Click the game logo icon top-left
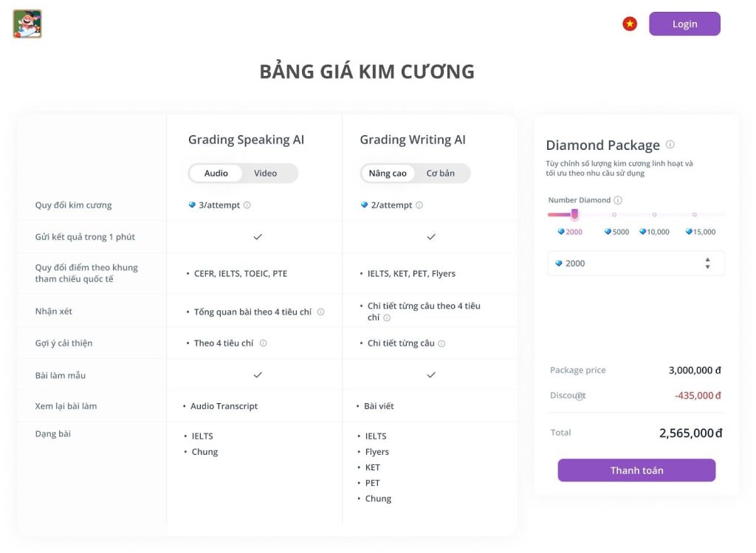The image size is (756, 553). (x=27, y=24)
